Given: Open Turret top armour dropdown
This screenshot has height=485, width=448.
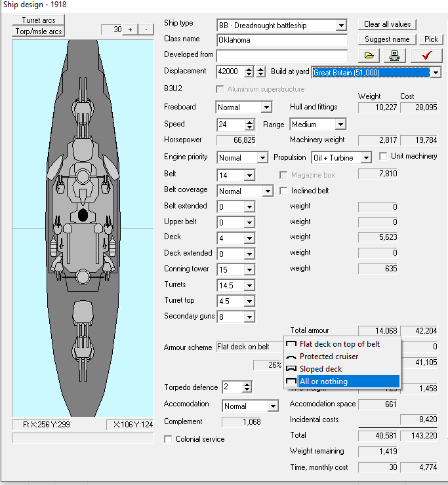Looking at the screenshot, I should (249, 301).
